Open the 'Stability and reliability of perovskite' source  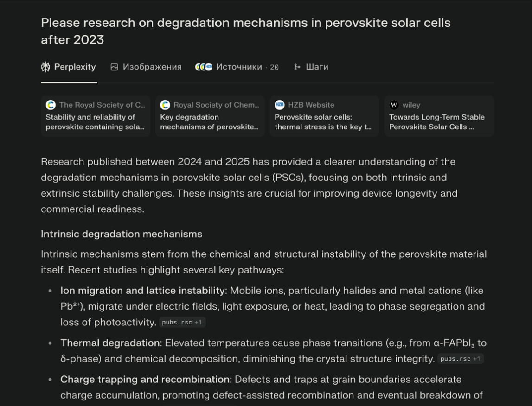click(95, 122)
